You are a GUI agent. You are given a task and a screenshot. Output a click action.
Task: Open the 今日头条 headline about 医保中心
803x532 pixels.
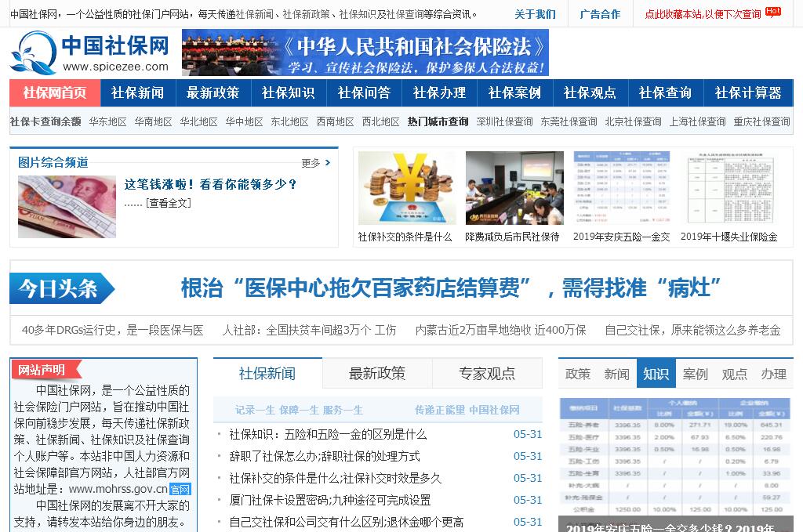(451, 288)
